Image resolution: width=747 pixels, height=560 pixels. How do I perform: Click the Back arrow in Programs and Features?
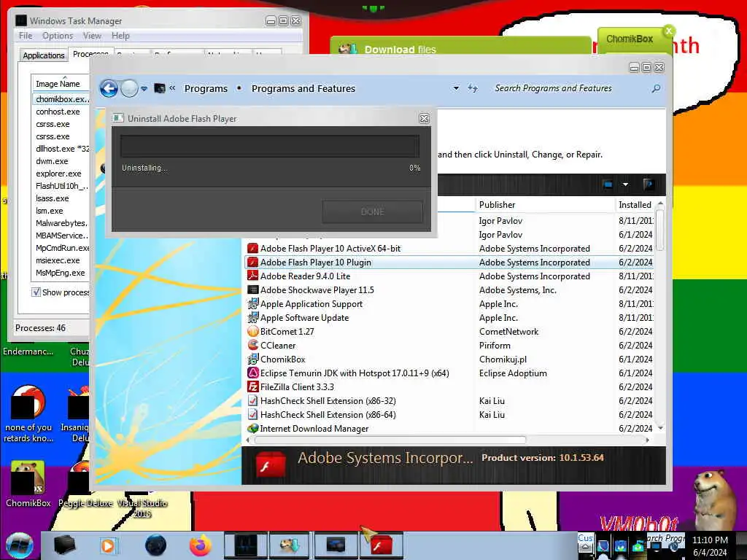(109, 88)
